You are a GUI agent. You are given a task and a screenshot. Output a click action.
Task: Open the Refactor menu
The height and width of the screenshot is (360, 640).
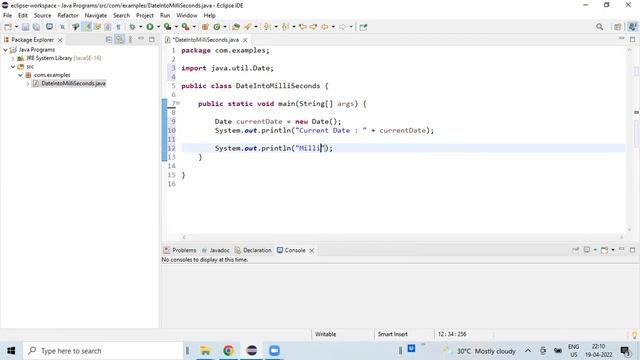[x=68, y=16]
